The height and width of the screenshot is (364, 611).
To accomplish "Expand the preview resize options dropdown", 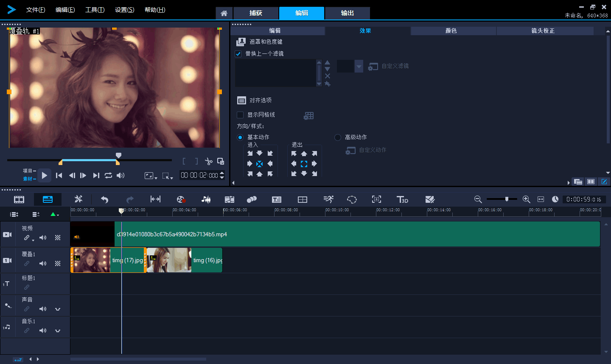I will click(151, 176).
